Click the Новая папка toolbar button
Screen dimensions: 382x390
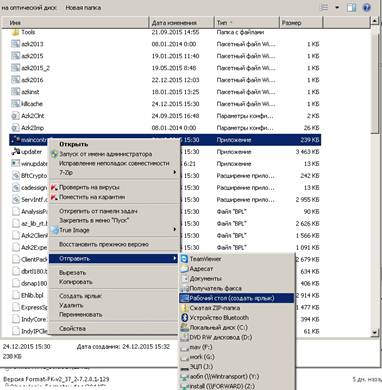pos(83,7)
